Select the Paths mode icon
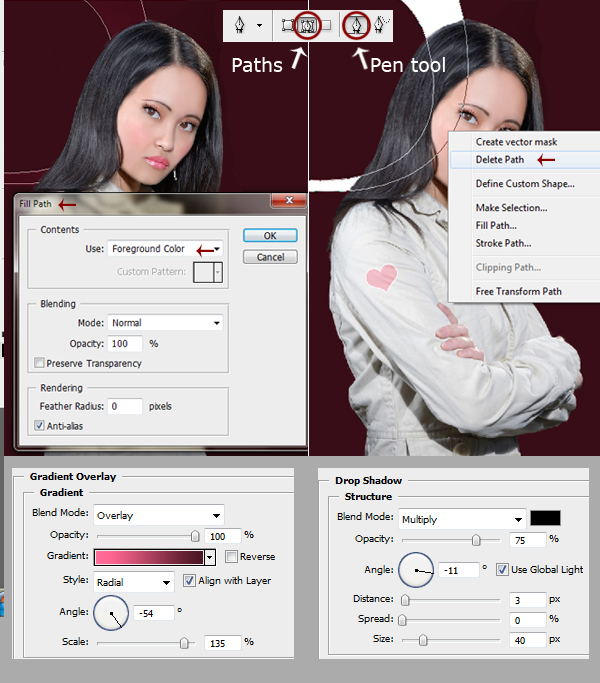Screen dimensions: 600x683 (x=308, y=26)
